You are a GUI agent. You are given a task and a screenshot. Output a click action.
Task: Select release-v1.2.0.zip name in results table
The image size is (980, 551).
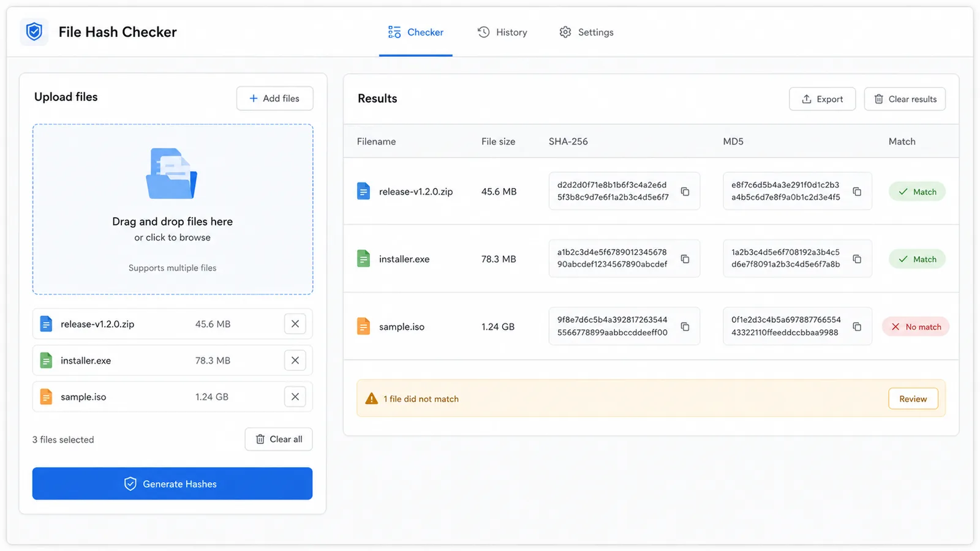click(416, 192)
